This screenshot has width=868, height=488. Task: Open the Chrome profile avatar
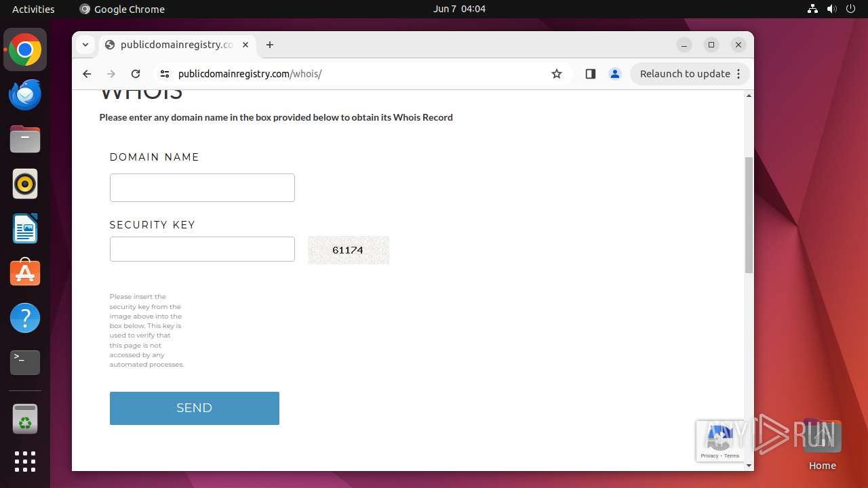coord(615,74)
